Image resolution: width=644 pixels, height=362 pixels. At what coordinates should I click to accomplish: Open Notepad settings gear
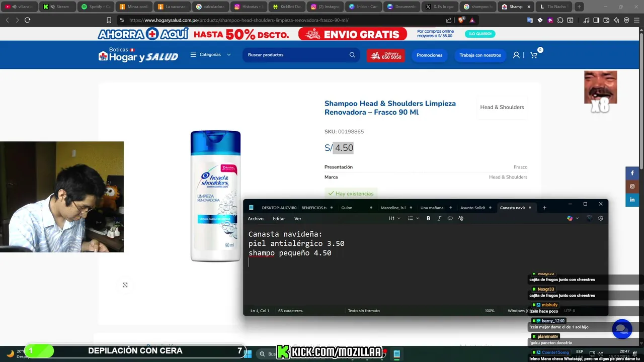coord(600,218)
